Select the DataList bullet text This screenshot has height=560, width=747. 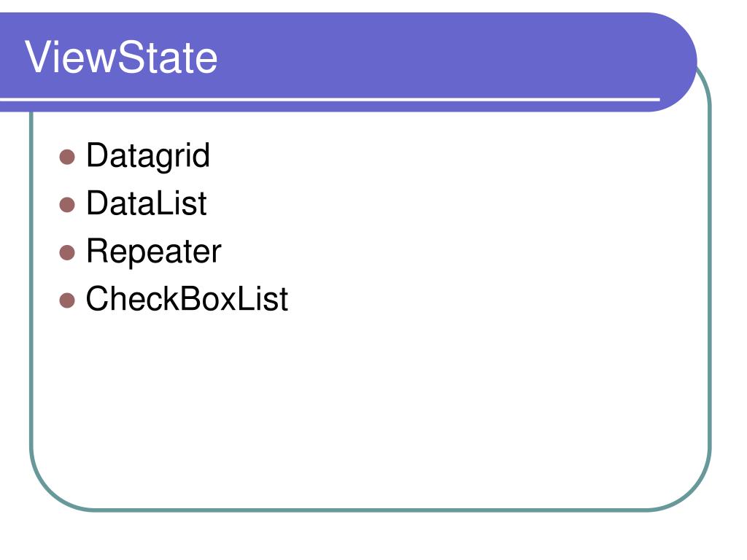coord(146,203)
